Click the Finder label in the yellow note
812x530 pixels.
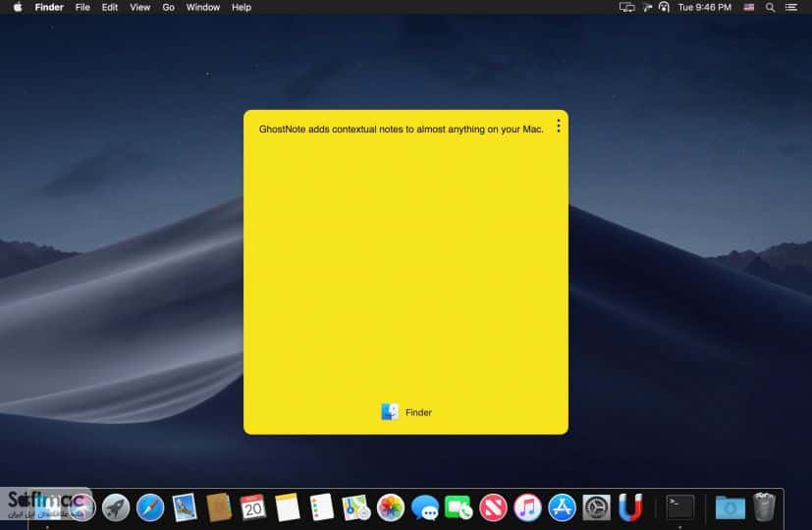pos(418,412)
